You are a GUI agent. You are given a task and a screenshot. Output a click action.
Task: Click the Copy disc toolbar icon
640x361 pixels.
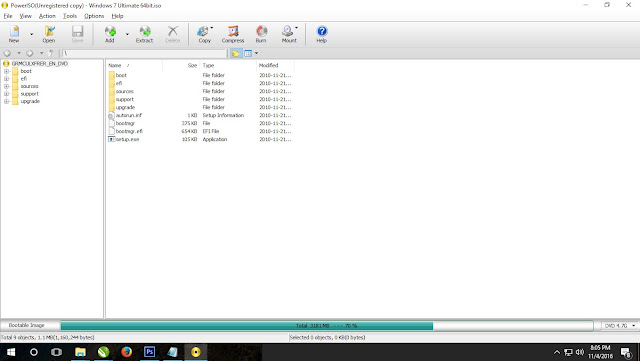click(x=204, y=34)
